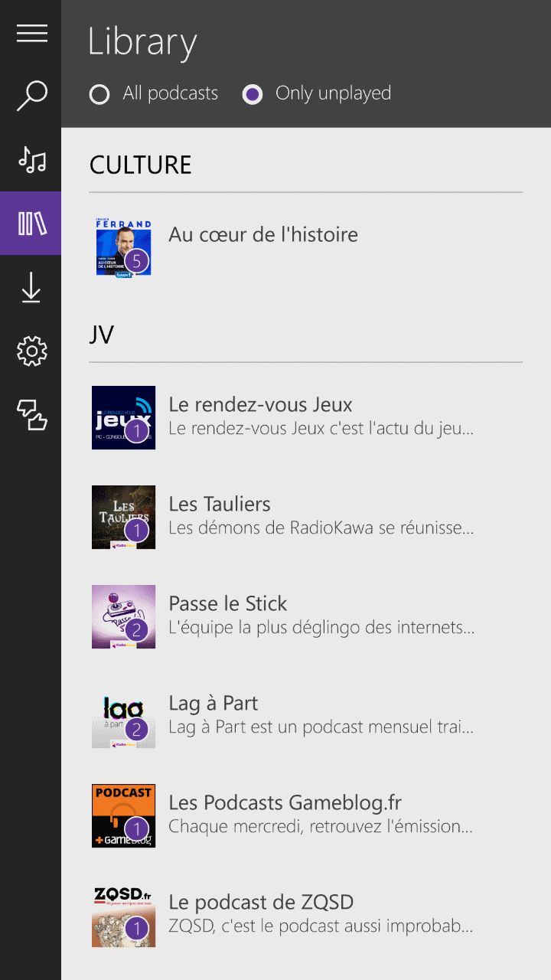Open the downloads arrow icon
Image resolution: width=551 pixels, height=980 pixels.
[x=31, y=288]
